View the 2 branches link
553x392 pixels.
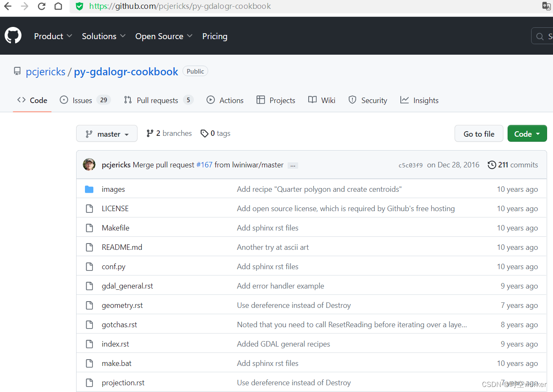coord(169,133)
